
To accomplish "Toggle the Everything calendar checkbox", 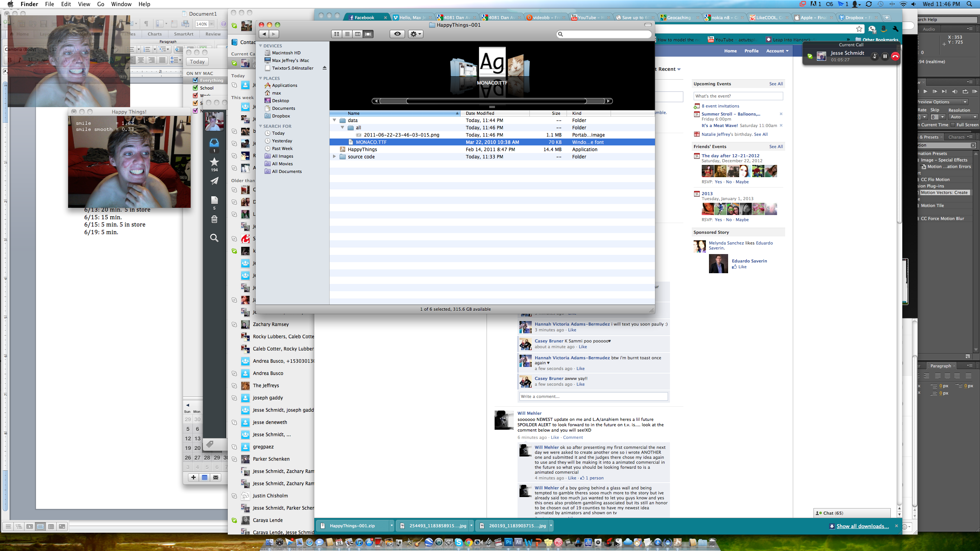I will pyautogui.click(x=195, y=80).
